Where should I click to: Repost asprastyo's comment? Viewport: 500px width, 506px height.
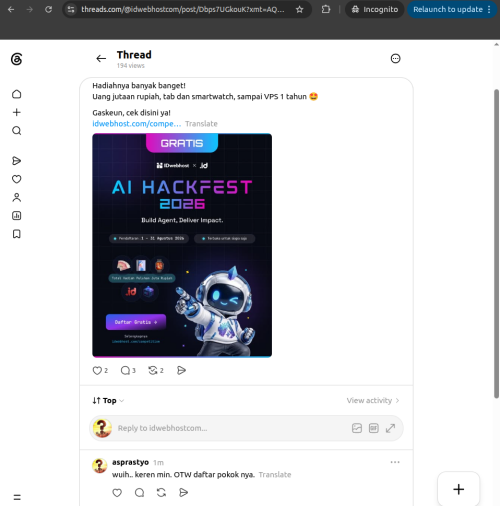161,492
